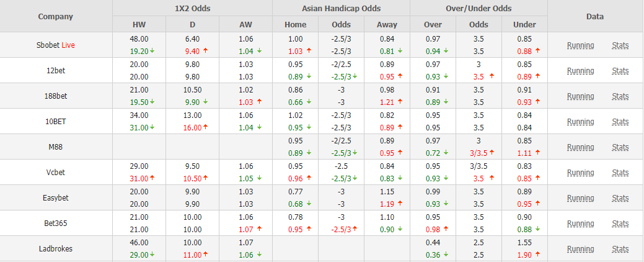Click the Over/Under Odds header
This screenshot has width=644, height=262.
pyautogui.click(x=479, y=8)
